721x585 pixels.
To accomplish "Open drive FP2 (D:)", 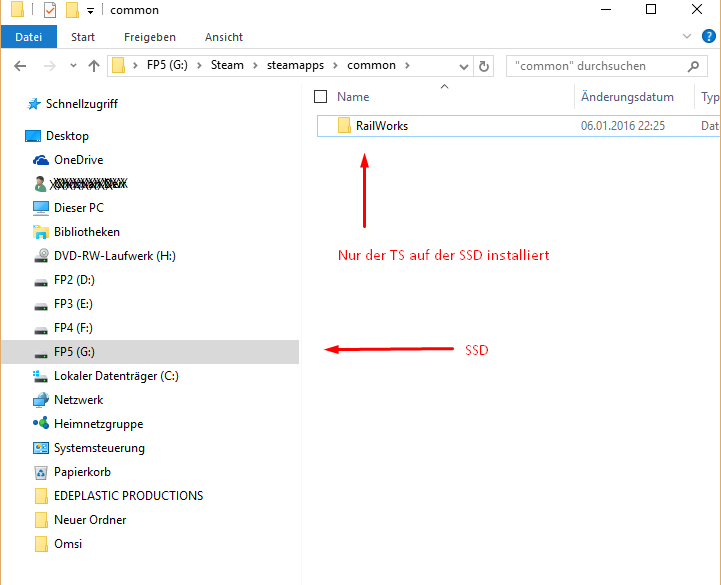I will point(74,280).
